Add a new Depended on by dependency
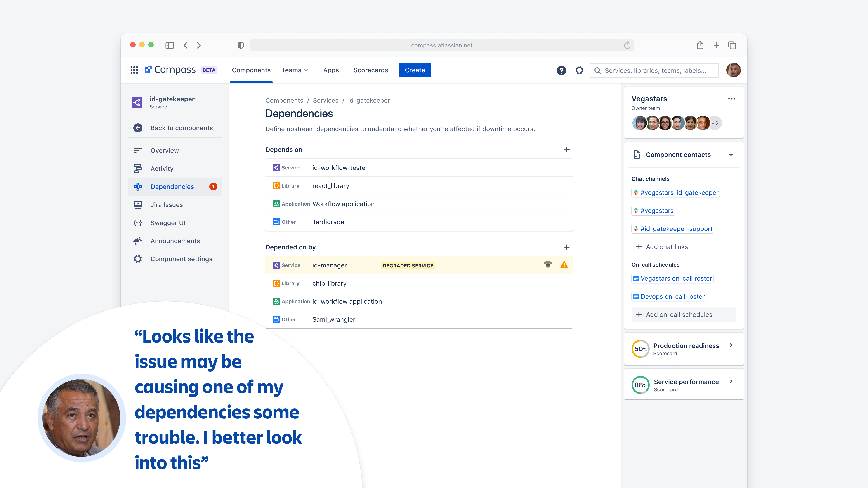The image size is (868, 488). point(567,247)
